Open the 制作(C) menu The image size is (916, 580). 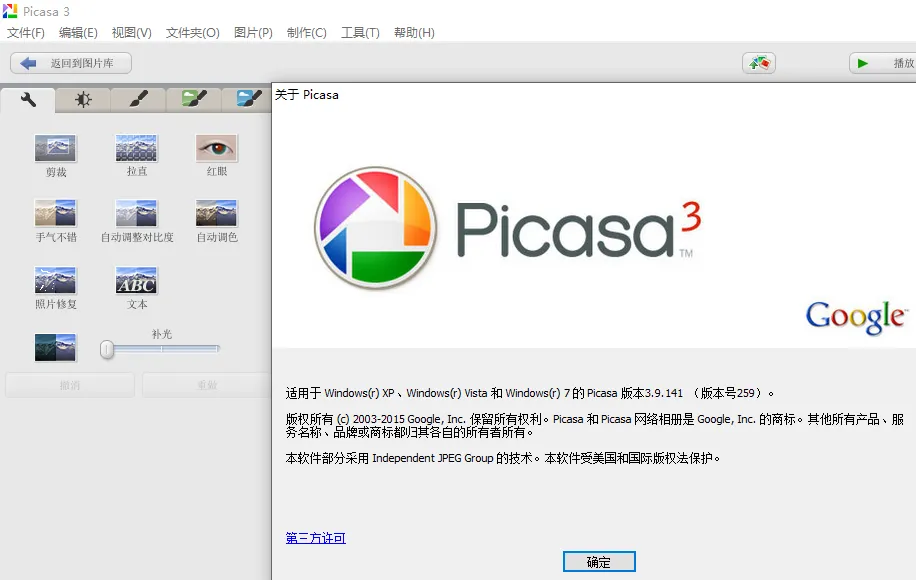coord(307,33)
